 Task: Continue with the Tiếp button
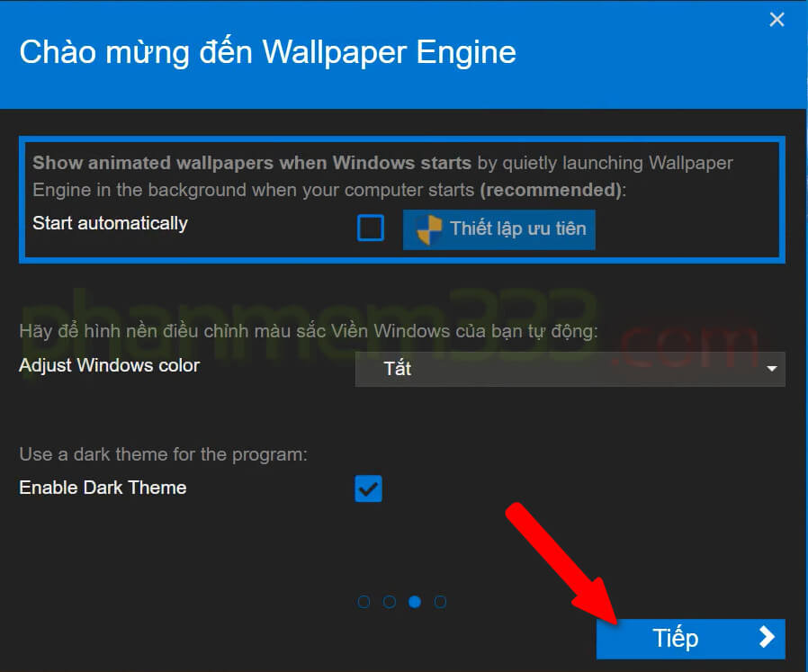click(x=690, y=639)
